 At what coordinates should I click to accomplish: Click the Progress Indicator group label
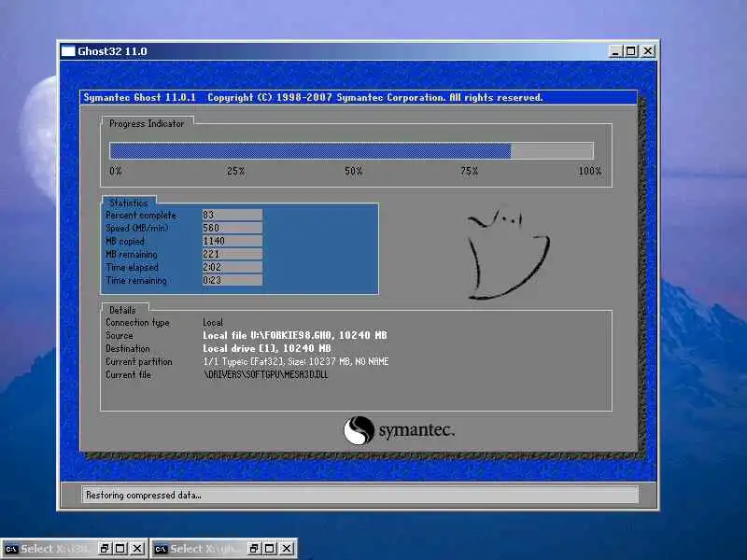[147, 124]
